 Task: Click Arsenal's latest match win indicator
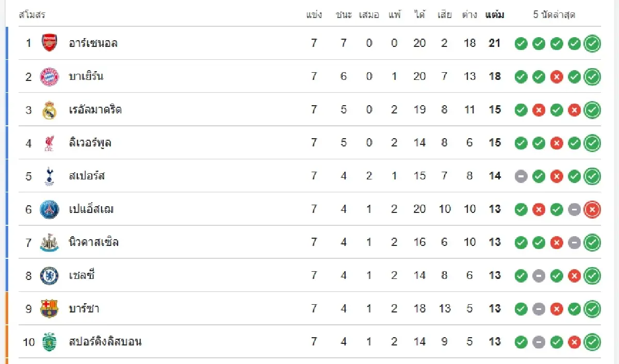pos(592,44)
